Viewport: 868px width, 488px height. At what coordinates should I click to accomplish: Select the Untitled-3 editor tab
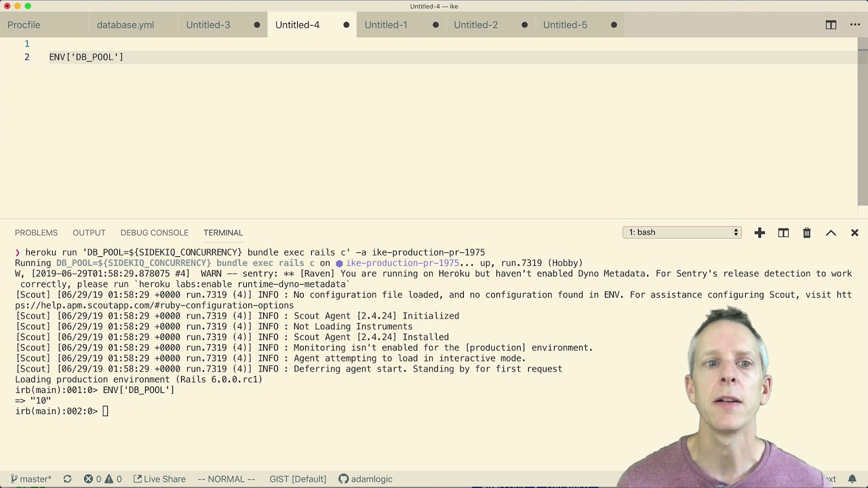pyautogui.click(x=208, y=25)
